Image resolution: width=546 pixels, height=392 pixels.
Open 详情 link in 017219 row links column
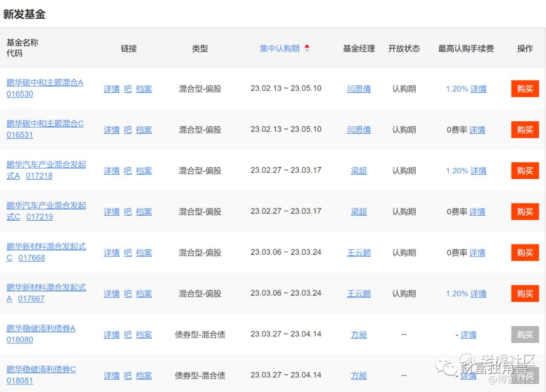point(111,212)
